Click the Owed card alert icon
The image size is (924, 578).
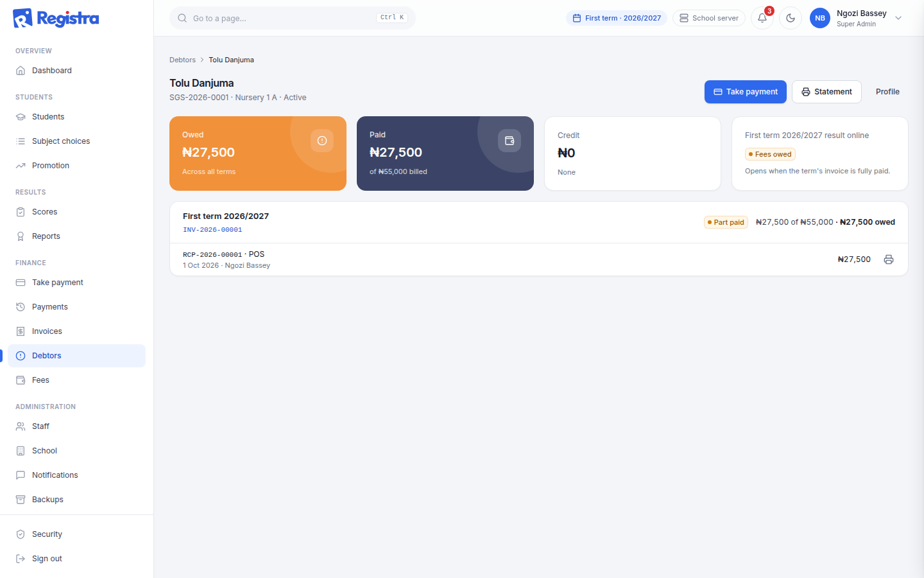322,141
